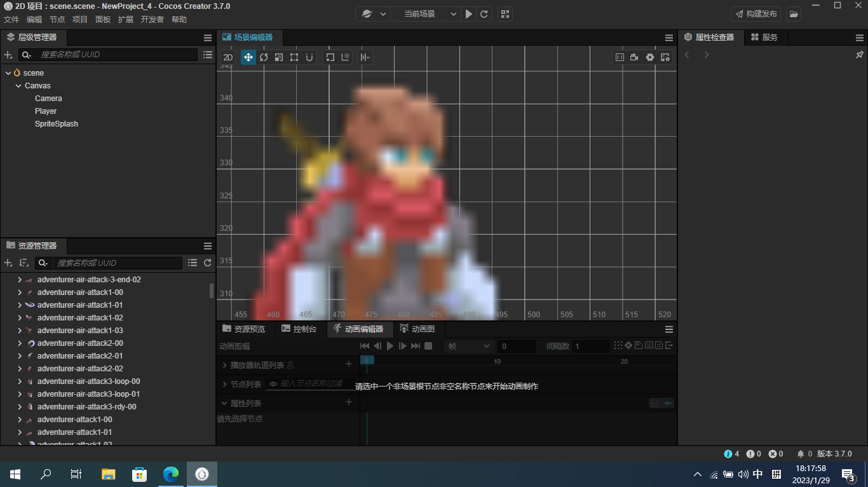Select the adventurer-attack1-00 asset

click(74, 420)
